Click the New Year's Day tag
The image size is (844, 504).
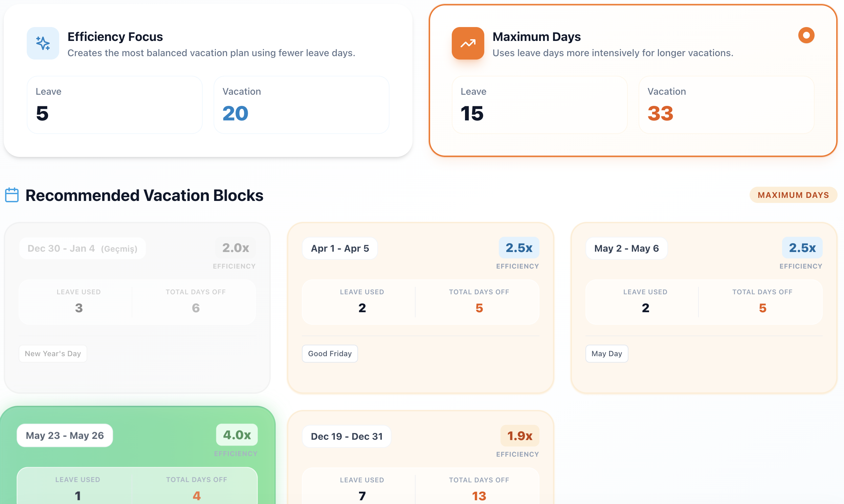point(53,353)
